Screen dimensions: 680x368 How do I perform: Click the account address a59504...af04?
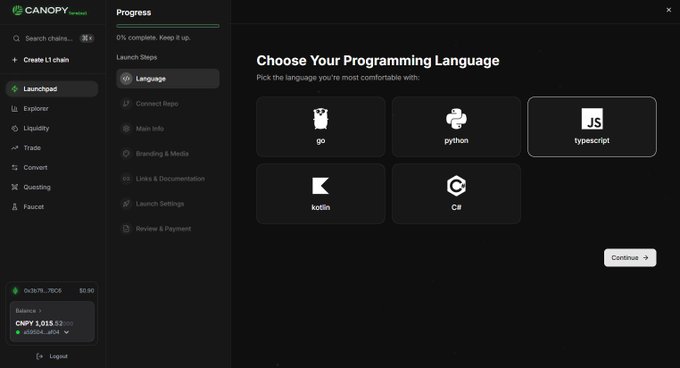coord(41,332)
